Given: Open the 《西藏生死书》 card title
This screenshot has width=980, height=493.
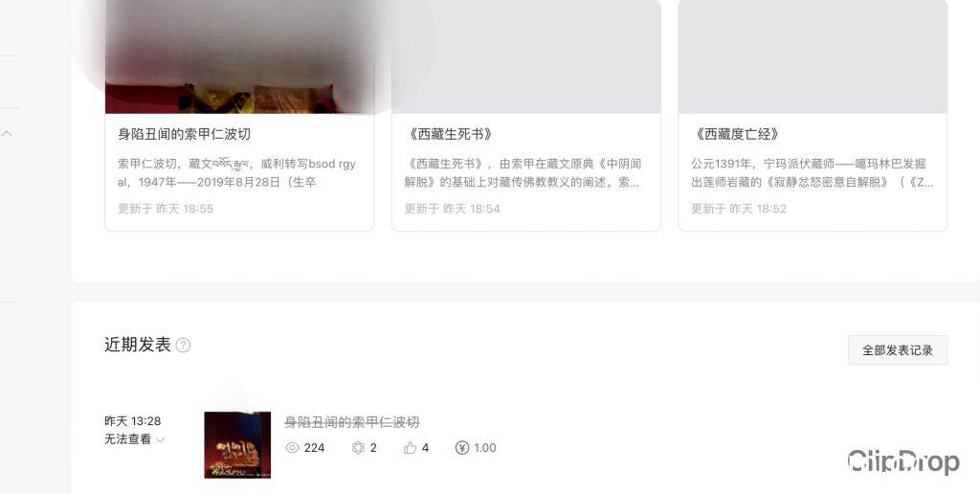Looking at the screenshot, I should click(450, 134).
